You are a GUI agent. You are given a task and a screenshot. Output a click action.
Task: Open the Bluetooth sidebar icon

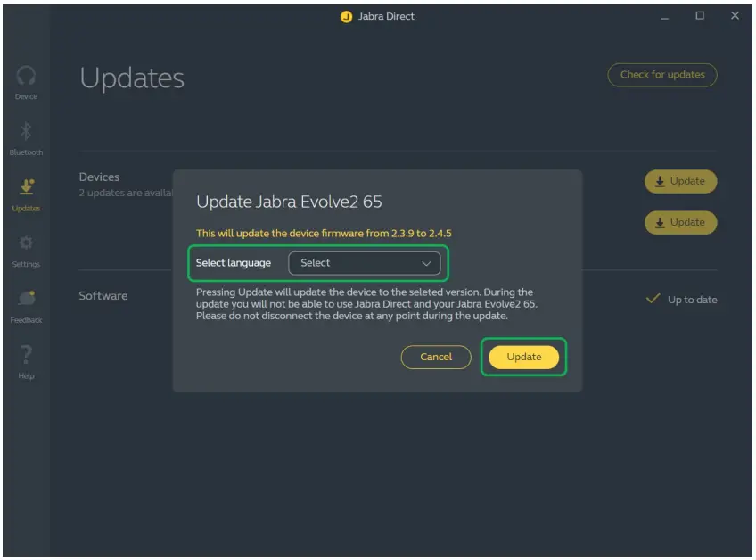tap(26, 131)
